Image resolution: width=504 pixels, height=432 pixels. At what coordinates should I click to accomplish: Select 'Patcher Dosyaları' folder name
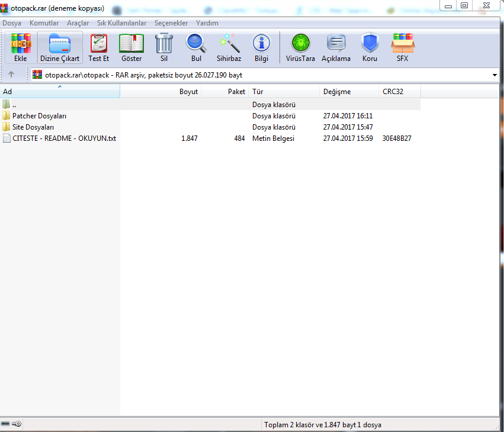pyautogui.click(x=39, y=115)
